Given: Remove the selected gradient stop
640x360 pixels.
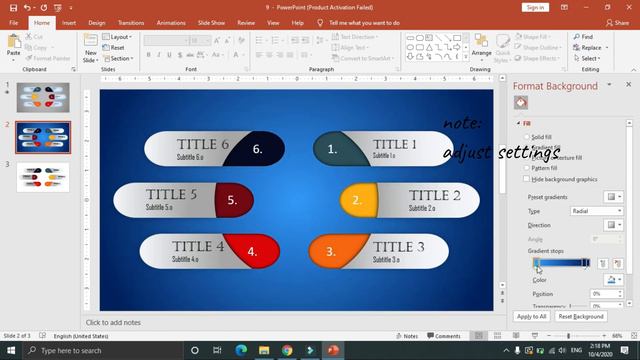Looking at the screenshot, I should [618, 264].
